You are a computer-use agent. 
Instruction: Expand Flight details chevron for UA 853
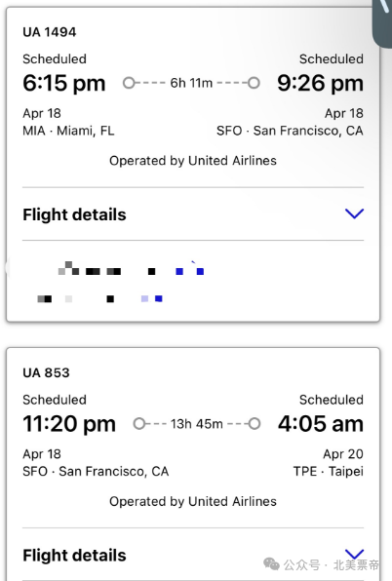click(x=354, y=554)
